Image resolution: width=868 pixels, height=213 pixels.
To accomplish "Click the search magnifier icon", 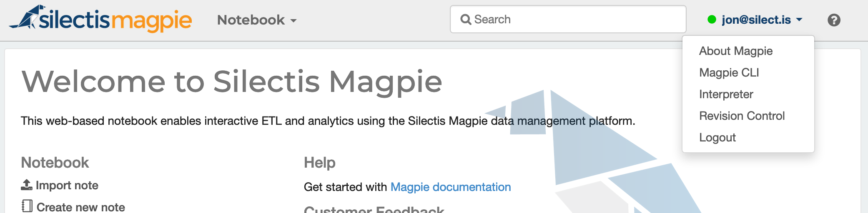I will [x=466, y=20].
